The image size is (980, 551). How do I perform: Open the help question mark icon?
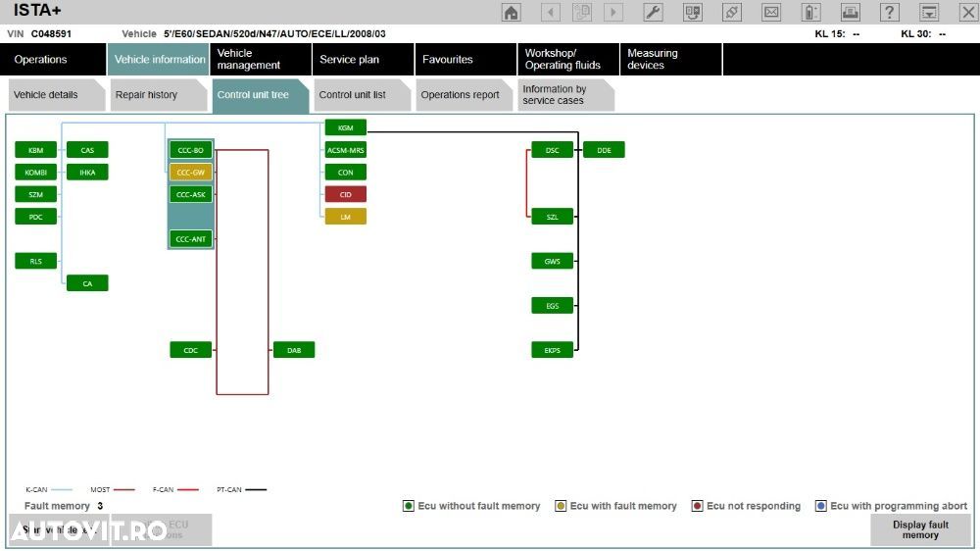point(890,12)
